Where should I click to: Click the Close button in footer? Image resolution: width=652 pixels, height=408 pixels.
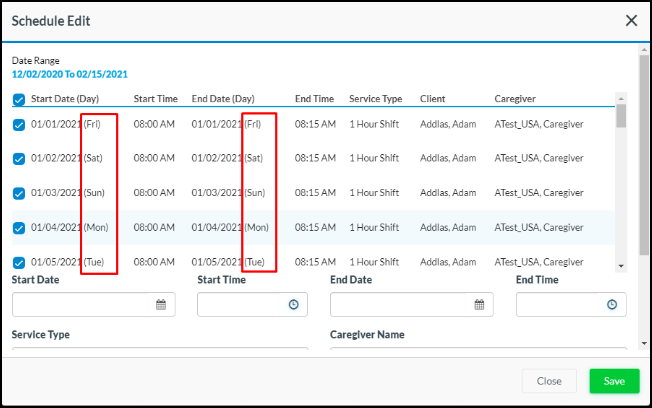(549, 381)
